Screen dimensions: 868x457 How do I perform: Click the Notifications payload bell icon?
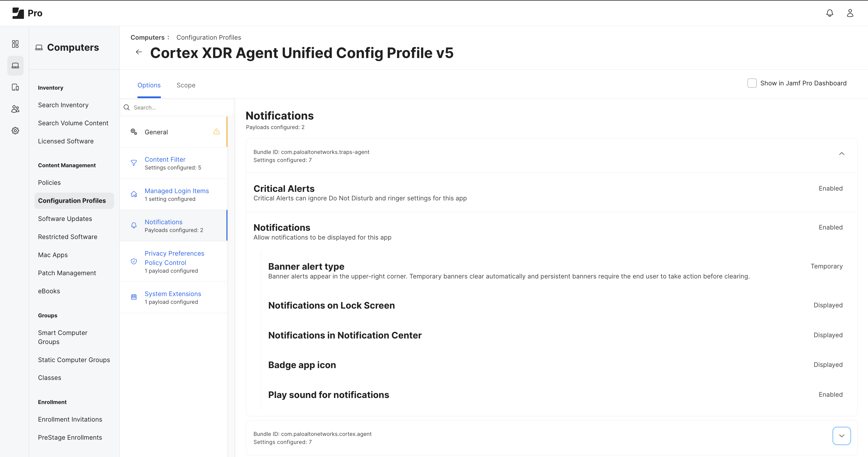134,226
